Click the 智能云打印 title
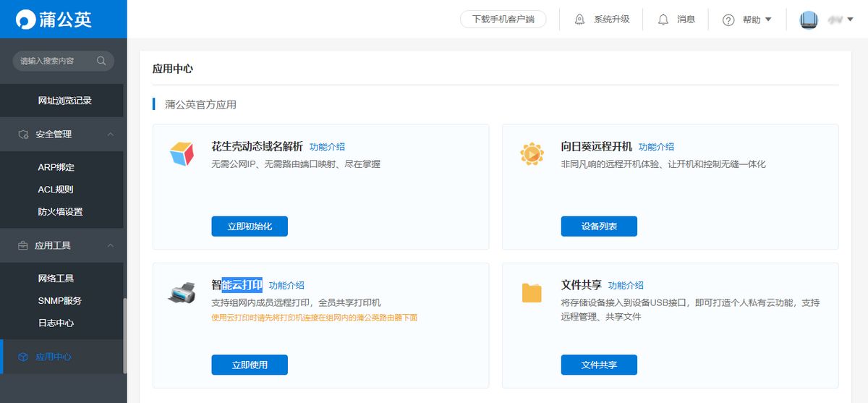The image size is (868, 403). click(x=237, y=285)
